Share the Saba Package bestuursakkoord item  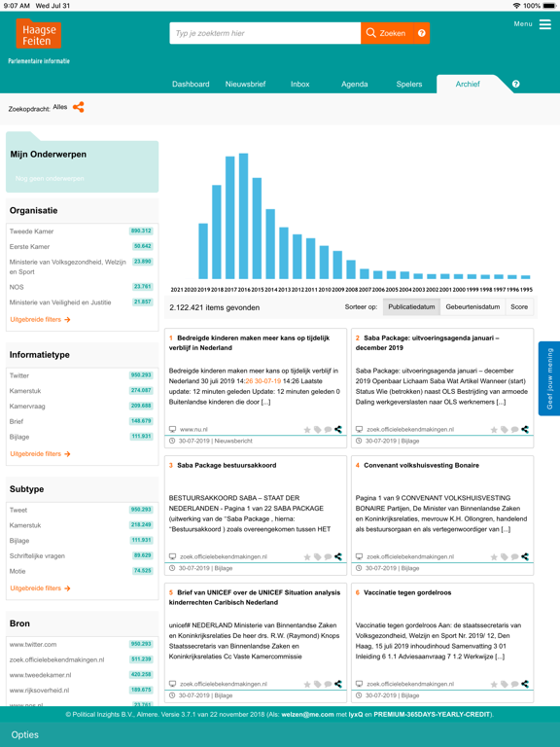[x=338, y=556]
